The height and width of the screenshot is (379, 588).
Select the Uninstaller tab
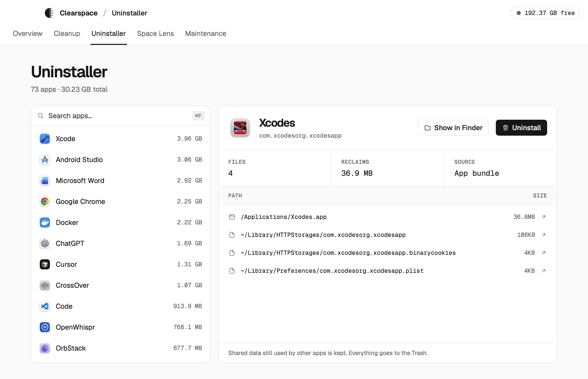(x=109, y=33)
